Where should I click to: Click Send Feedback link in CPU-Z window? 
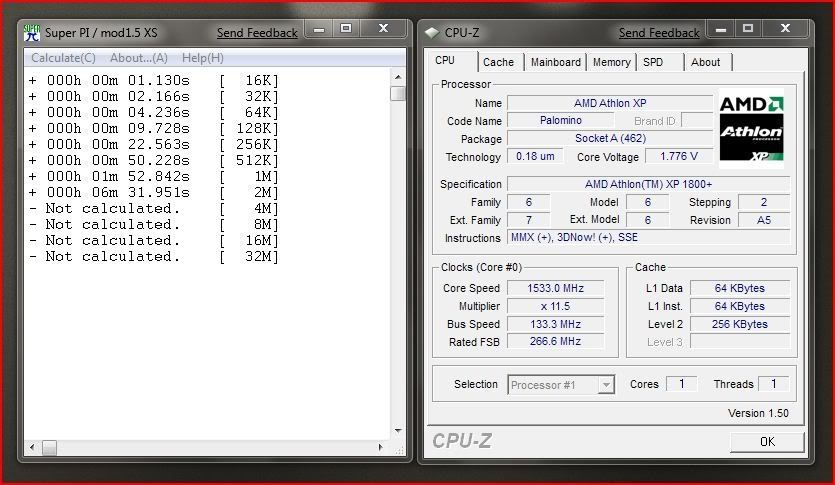pos(659,33)
